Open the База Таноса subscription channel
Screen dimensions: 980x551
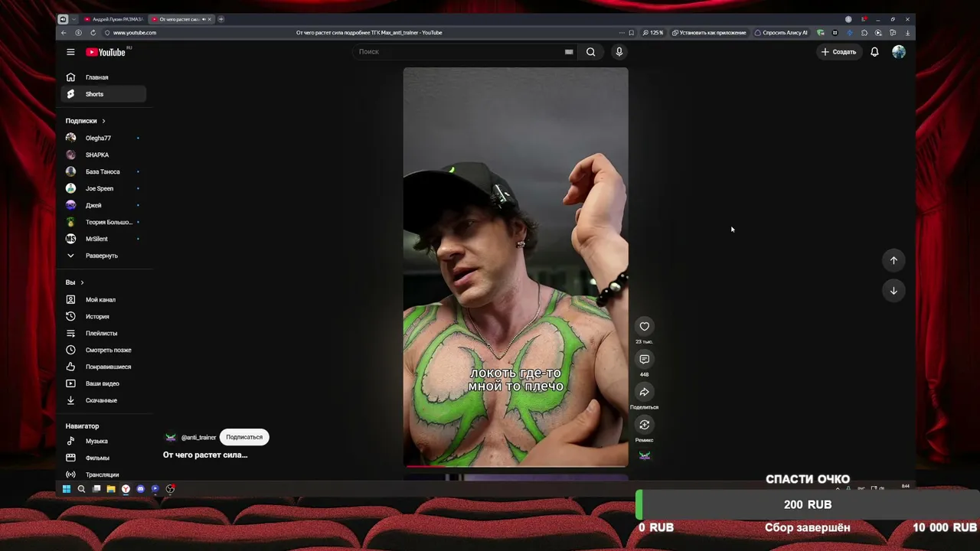pyautogui.click(x=103, y=172)
